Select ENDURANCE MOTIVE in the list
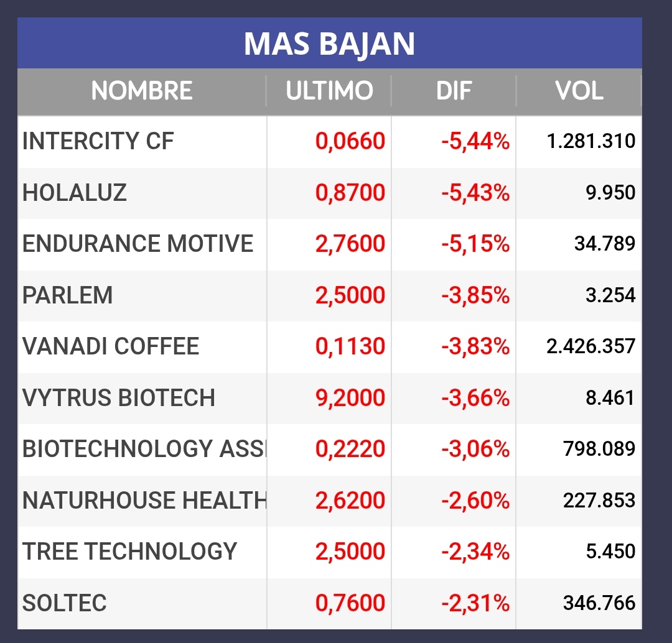672x643 pixels. pyautogui.click(x=138, y=244)
